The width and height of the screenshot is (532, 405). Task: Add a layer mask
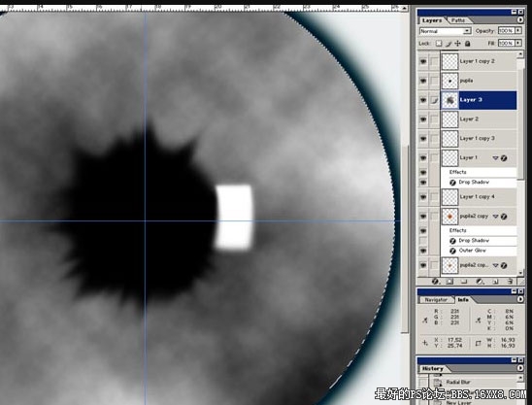click(x=449, y=282)
